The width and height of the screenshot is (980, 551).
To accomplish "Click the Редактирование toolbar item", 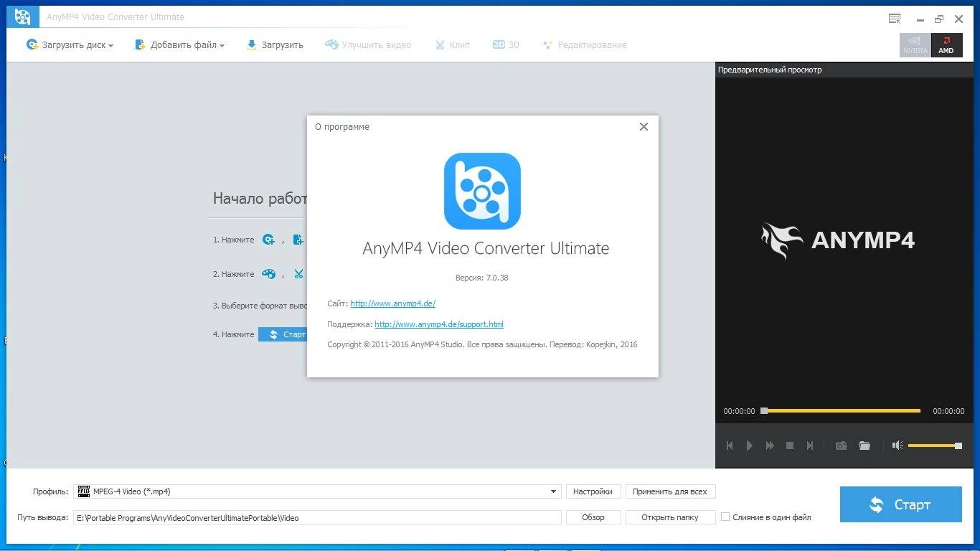I will click(585, 44).
